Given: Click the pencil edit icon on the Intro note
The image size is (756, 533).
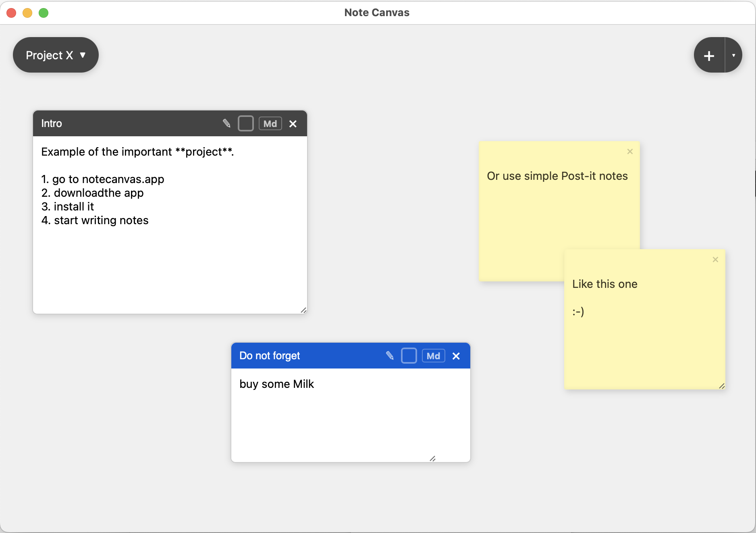Looking at the screenshot, I should (x=226, y=123).
